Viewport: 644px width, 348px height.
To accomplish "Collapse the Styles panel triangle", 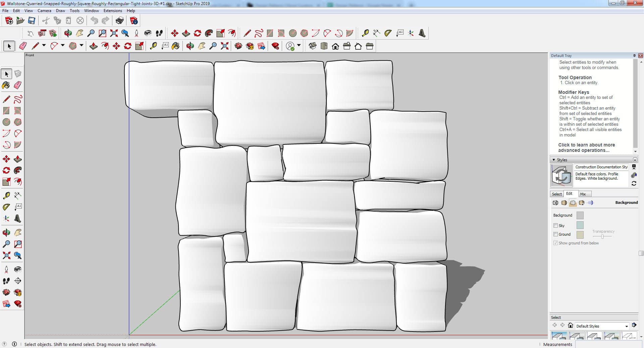I will 554,160.
